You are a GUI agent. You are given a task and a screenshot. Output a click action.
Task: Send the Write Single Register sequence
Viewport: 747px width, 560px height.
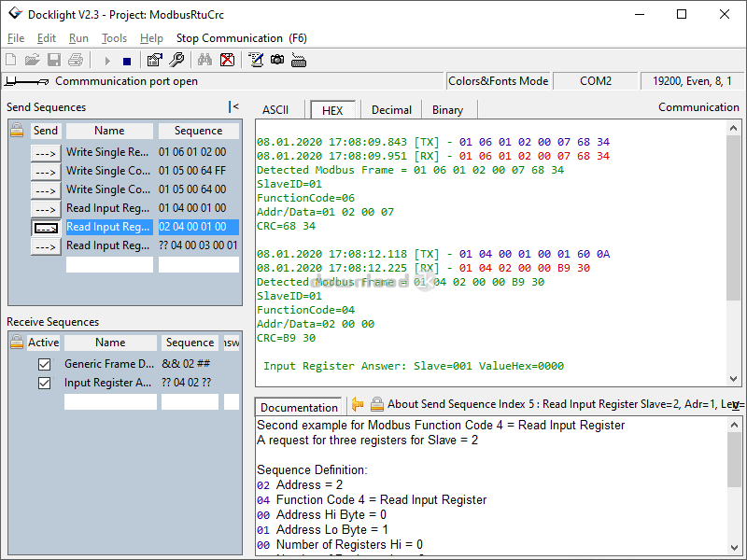pyautogui.click(x=46, y=153)
